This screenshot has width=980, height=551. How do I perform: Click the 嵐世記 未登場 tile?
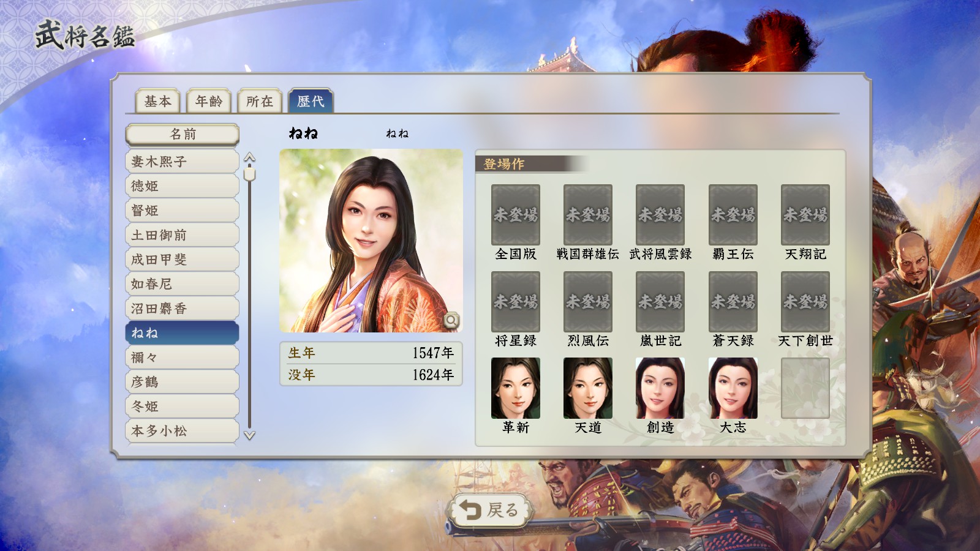[x=660, y=302]
